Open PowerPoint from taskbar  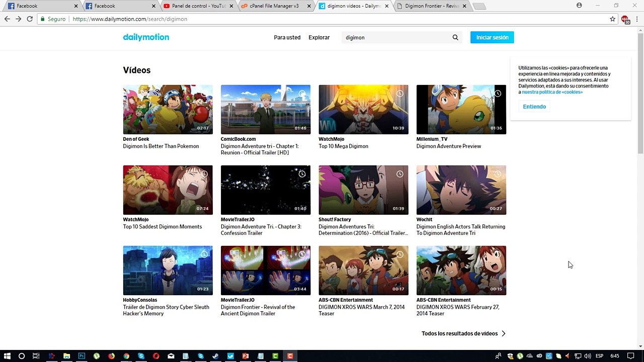[246, 356]
